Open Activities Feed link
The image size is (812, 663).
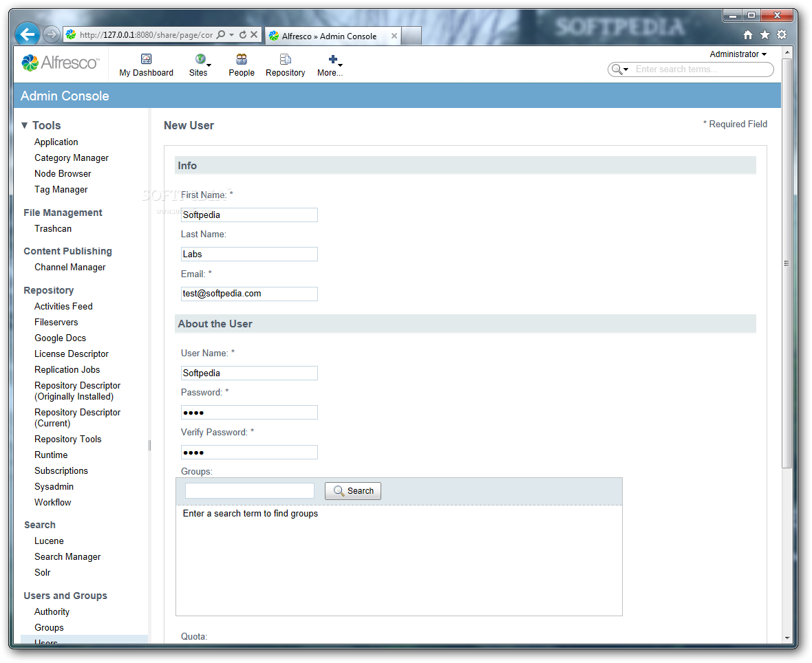point(63,307)
